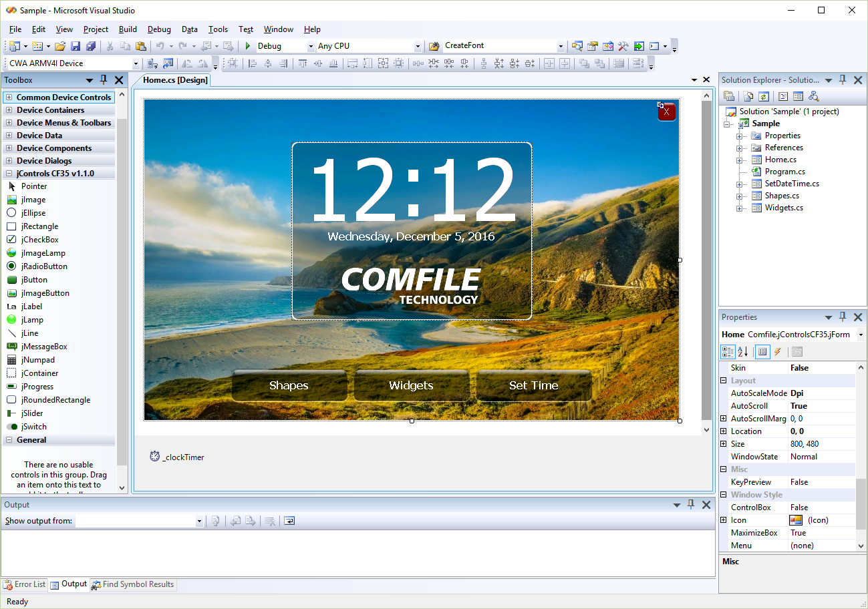Image resolution: width=868 pixels, height=609 pixels.
Task: Click the Save All toolbar icon
Action: pyautogui.click(x=91, y=46)
